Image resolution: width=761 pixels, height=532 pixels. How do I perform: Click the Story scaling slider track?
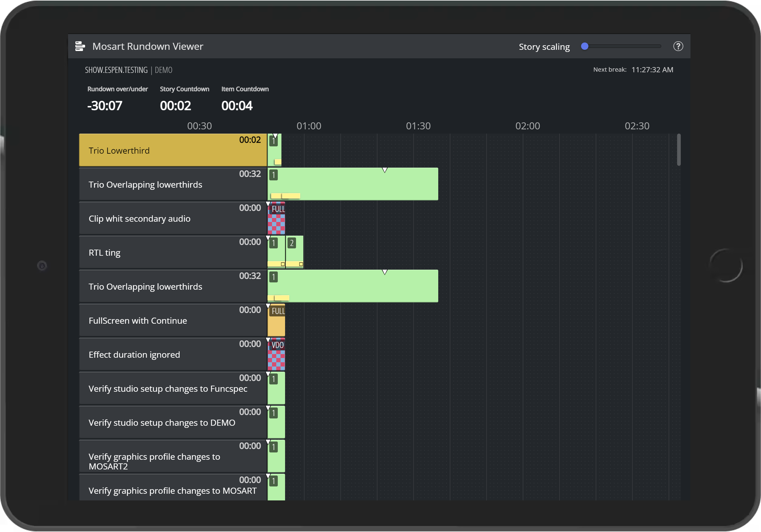[621, 46]
